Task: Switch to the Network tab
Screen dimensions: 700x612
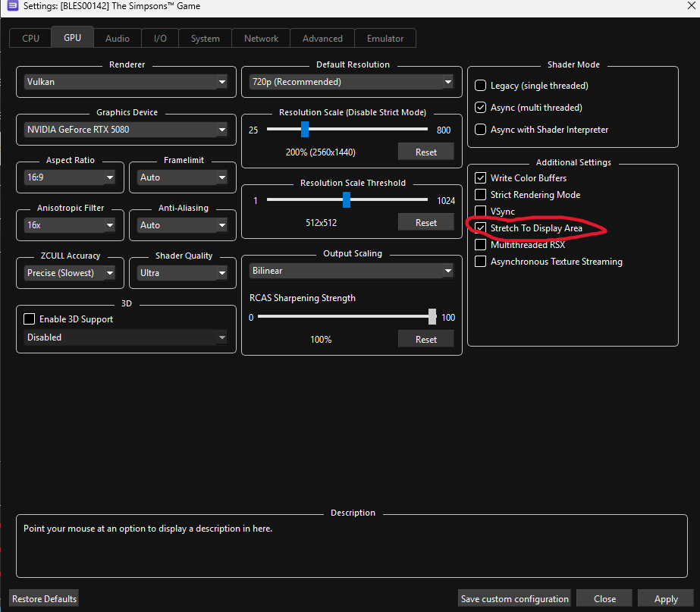Action: [261, 39]
